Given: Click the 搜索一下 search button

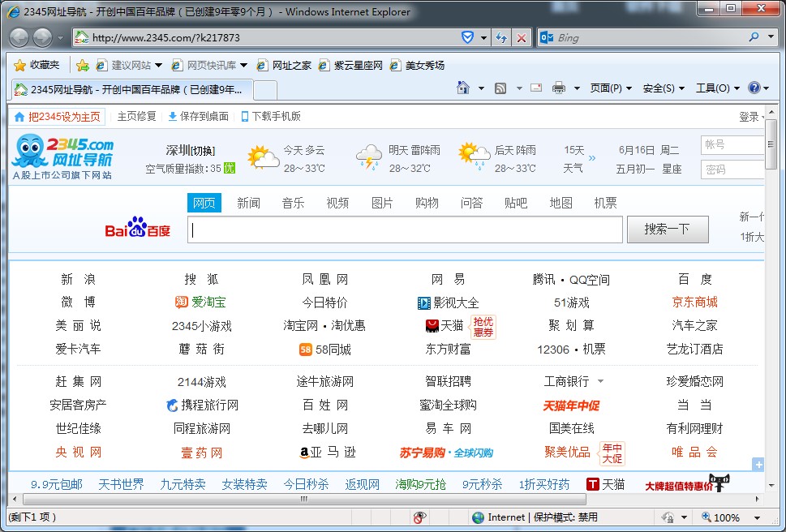Looking at the screenshot, I should tap(668, 230).
